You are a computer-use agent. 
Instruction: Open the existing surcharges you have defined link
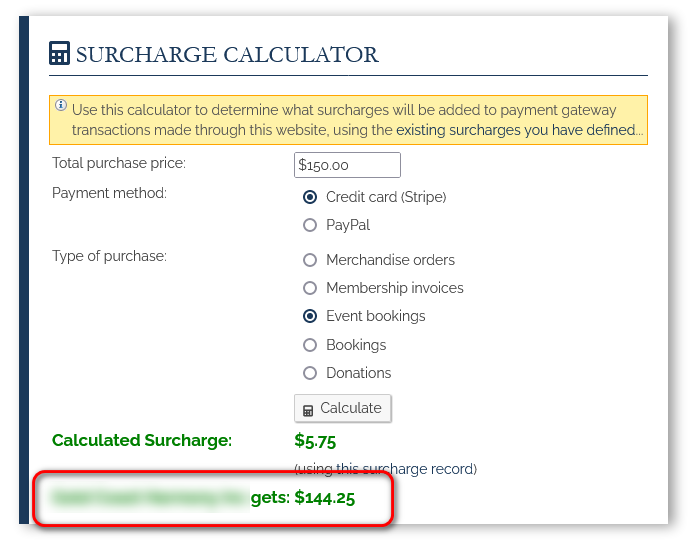click(515, 130)
